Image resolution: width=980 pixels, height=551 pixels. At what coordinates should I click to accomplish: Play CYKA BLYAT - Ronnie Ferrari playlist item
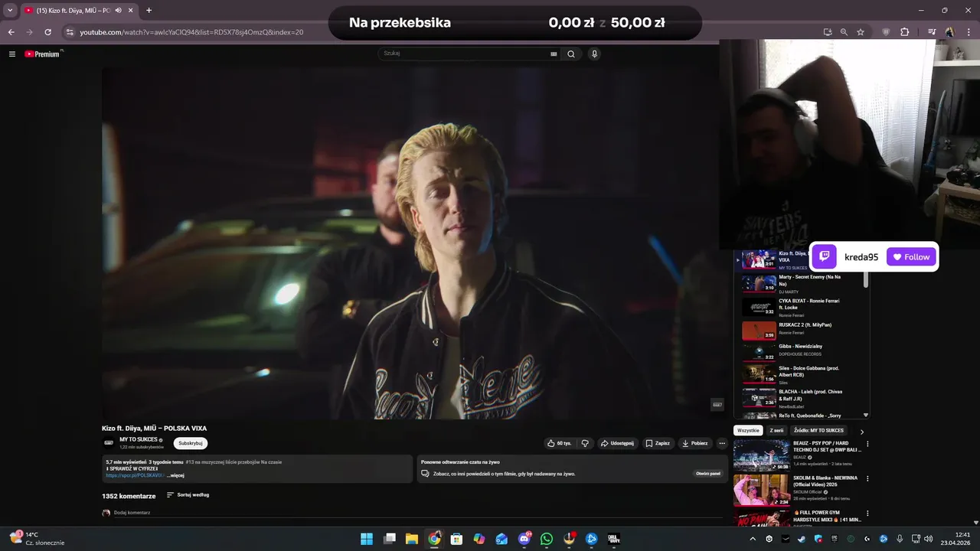(x=800, y=308)
